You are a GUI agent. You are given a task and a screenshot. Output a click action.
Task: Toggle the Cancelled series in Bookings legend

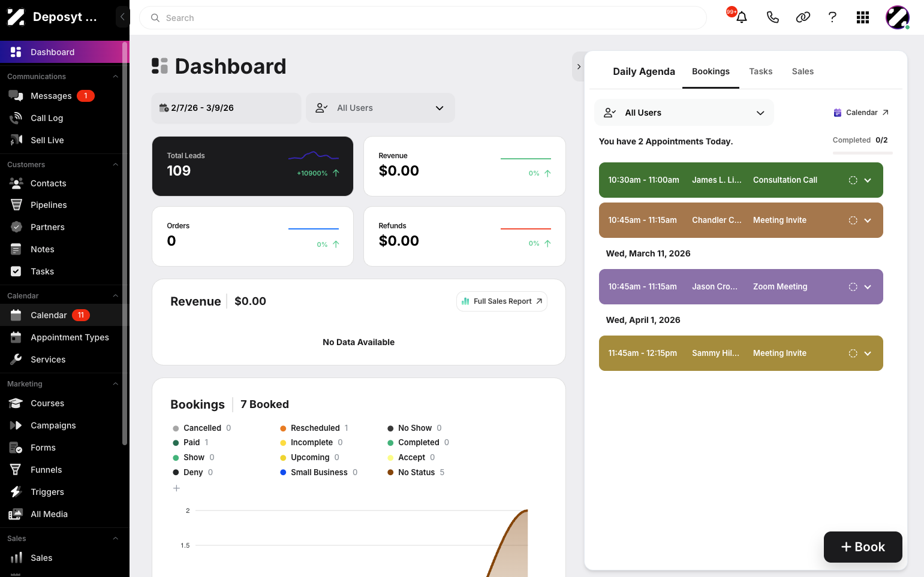[x=201, y=428]
